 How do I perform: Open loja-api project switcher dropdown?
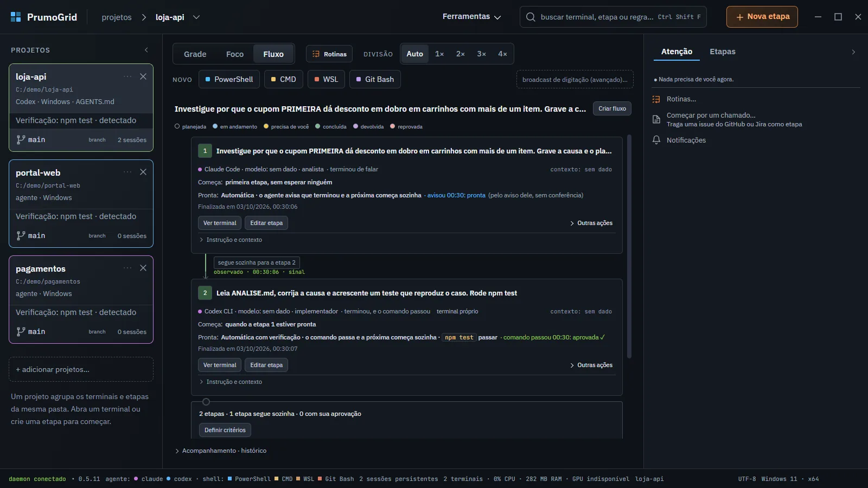(196, 17)
